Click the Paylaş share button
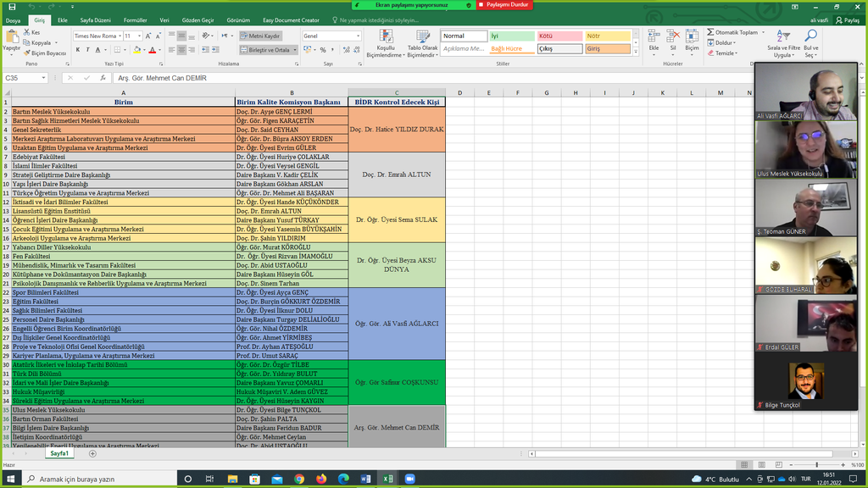 (846, 19)
